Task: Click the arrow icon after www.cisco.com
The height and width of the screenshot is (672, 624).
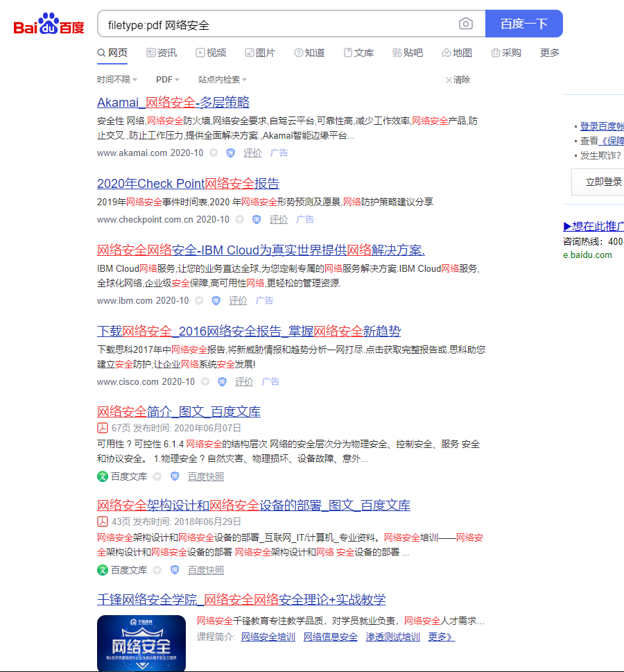Action: click(205, 381)
